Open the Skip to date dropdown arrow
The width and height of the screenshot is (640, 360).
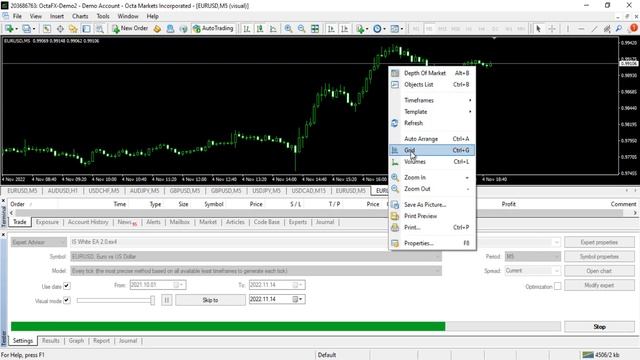300,299
